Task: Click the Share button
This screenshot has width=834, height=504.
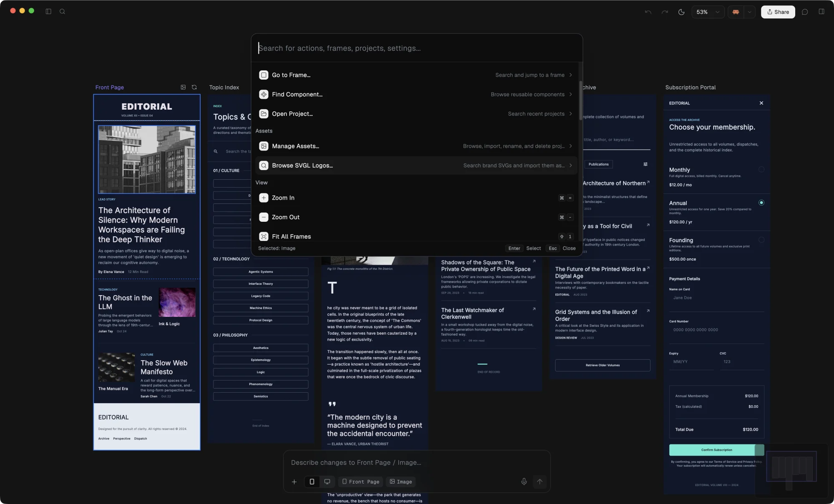Action: click(x=778, y=12)
